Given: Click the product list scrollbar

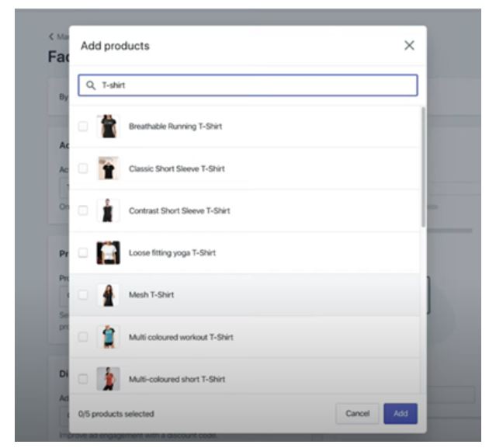Looking at the screenshot, I should (423, 167).
